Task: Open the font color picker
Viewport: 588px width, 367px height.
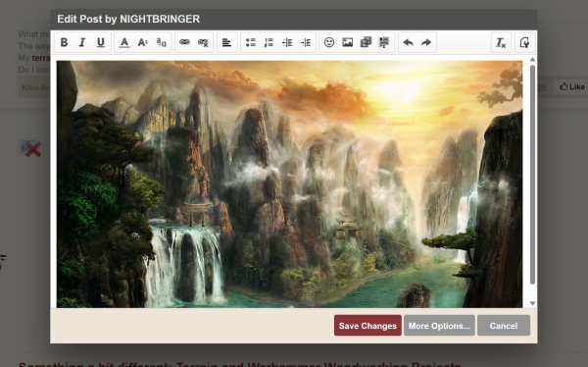Action: point(124,42)
